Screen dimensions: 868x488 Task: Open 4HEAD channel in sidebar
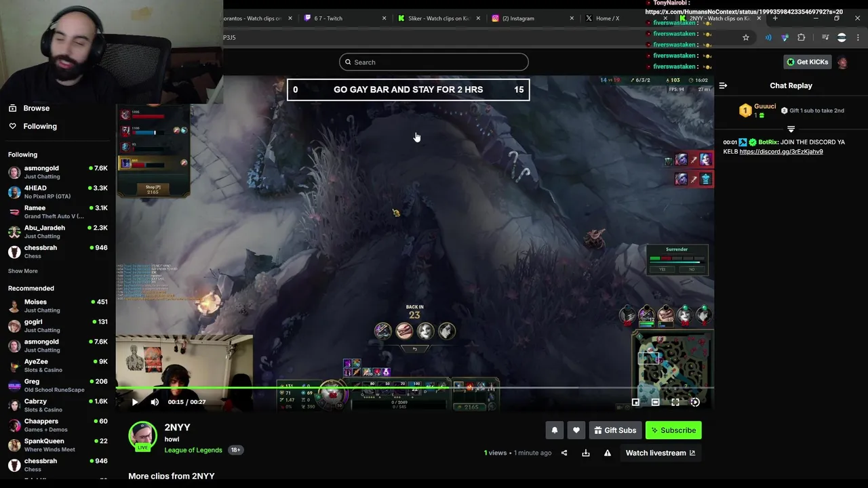coord(57,192)
